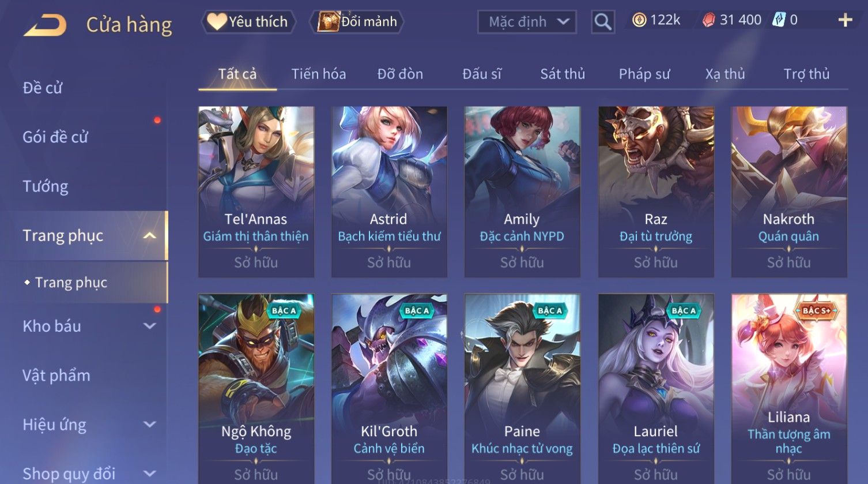868x484 pixels.
Task: Open the Mặc định sort dropdown
Action: tap(527, 22)
